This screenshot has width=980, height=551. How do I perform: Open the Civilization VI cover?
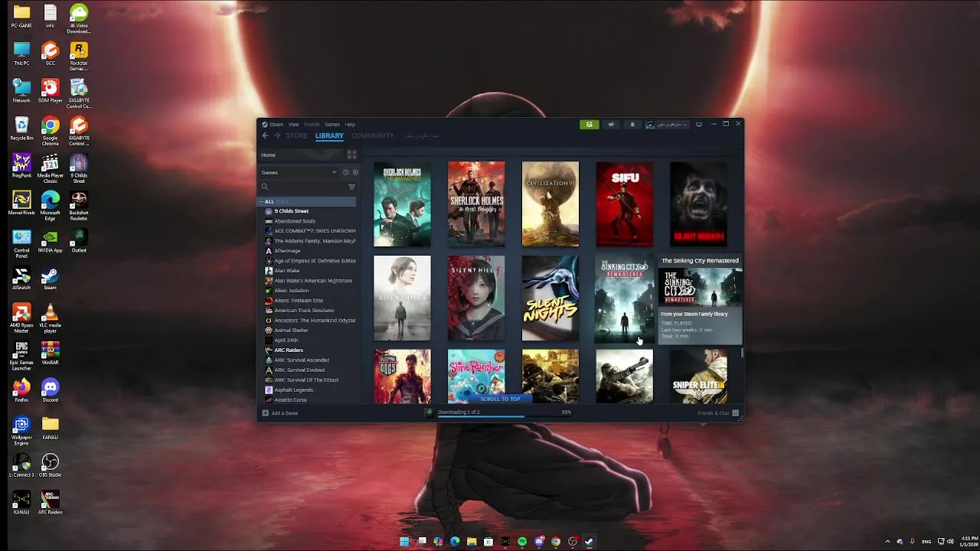click(550, 204)
